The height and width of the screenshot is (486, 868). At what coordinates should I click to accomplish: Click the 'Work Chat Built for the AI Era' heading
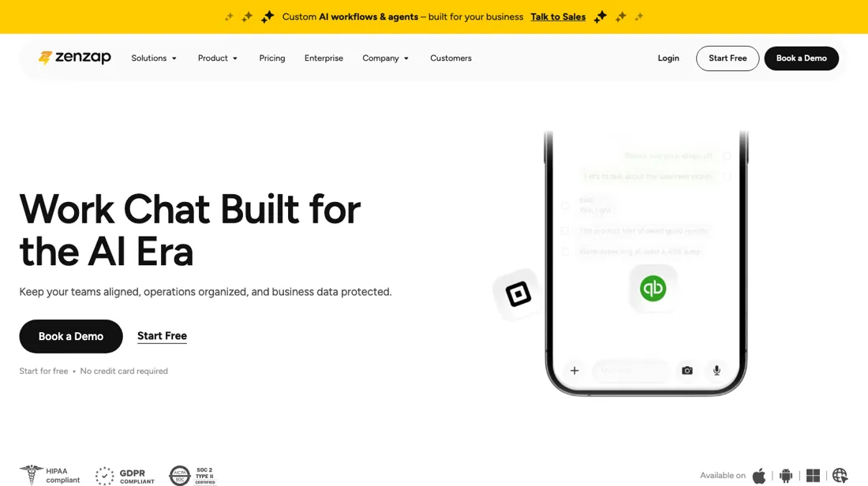[x=190, y=230]
